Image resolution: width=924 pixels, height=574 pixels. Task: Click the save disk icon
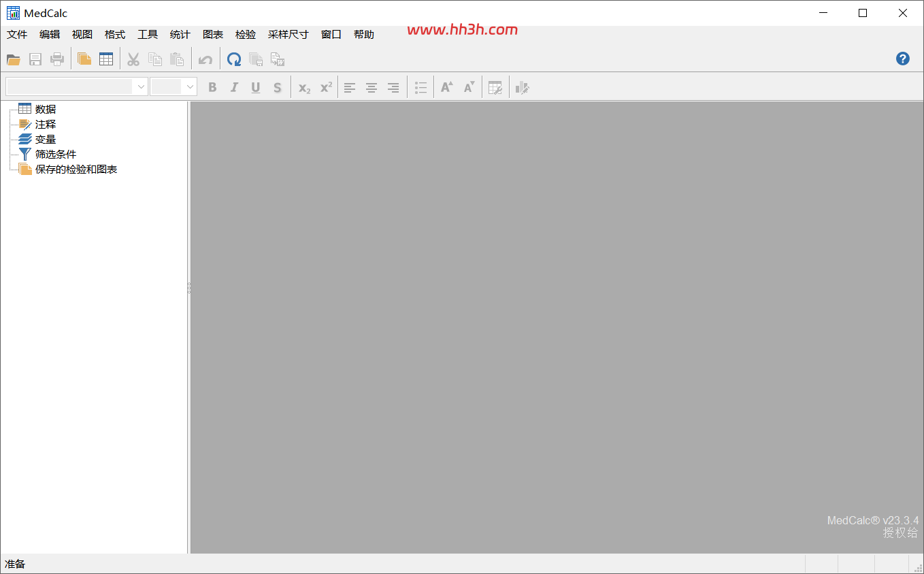(x=35, y=59)
